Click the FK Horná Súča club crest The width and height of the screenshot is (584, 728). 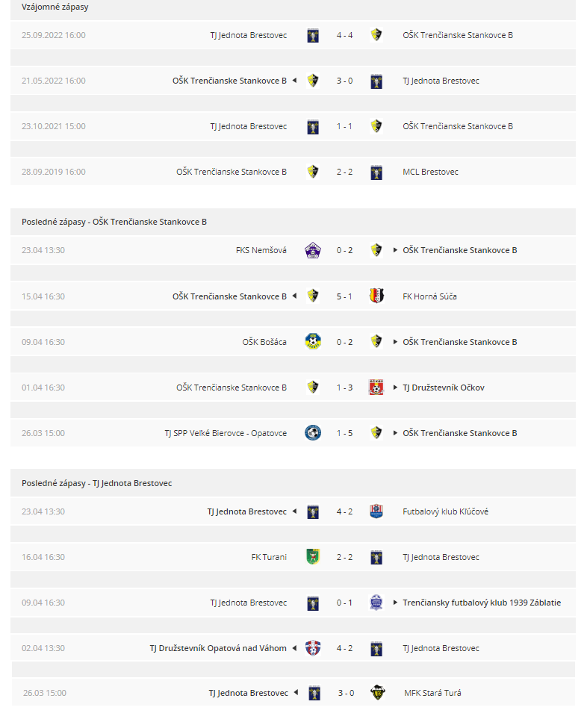[x=376, y=296]
